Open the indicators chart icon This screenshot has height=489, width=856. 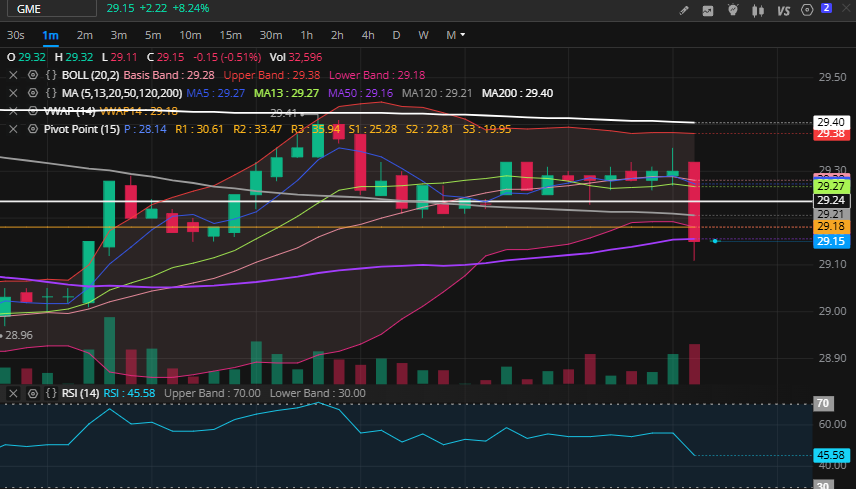pos(708,10)
